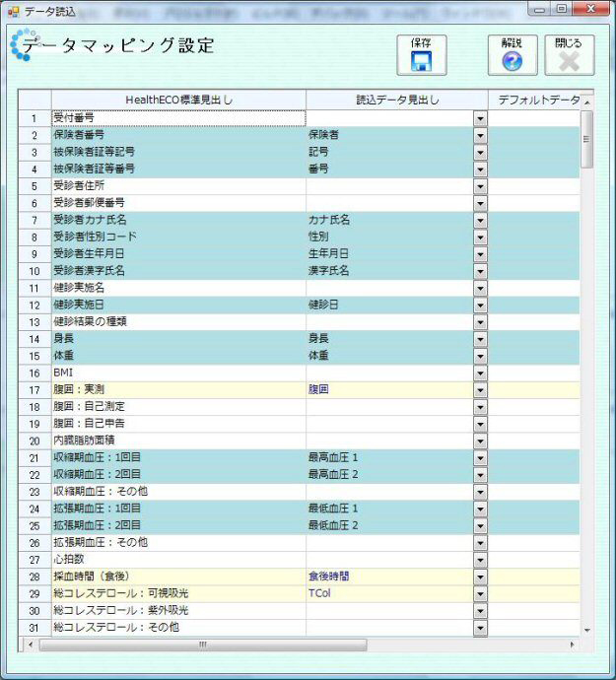Click the 拡張期血圧：その他 cell
Screen dimensions: 616x680
tap(178, 543)
